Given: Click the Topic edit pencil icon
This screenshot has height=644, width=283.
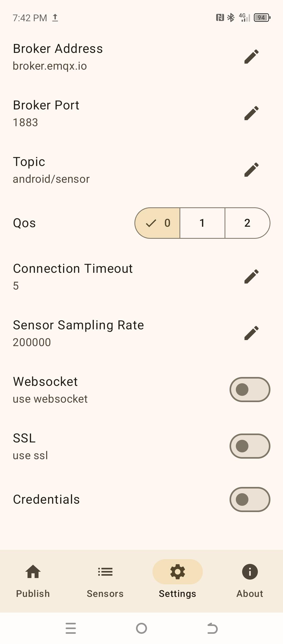Looking at the screenshot, I should (251, 170).
